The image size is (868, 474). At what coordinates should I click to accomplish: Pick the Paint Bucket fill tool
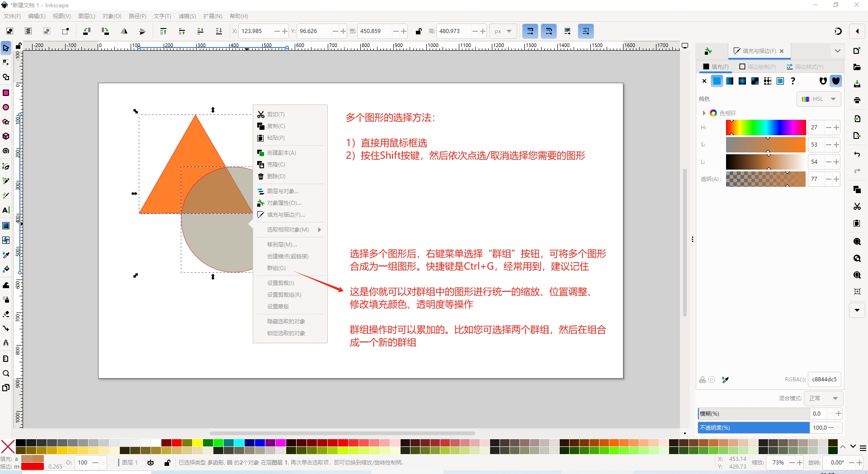pyautogui.click(x=6, y=269)
